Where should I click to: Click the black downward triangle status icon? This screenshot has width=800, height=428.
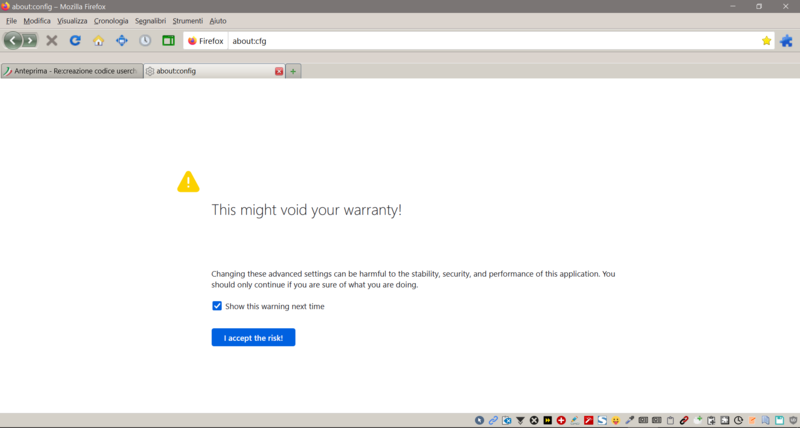click(520, 420)
